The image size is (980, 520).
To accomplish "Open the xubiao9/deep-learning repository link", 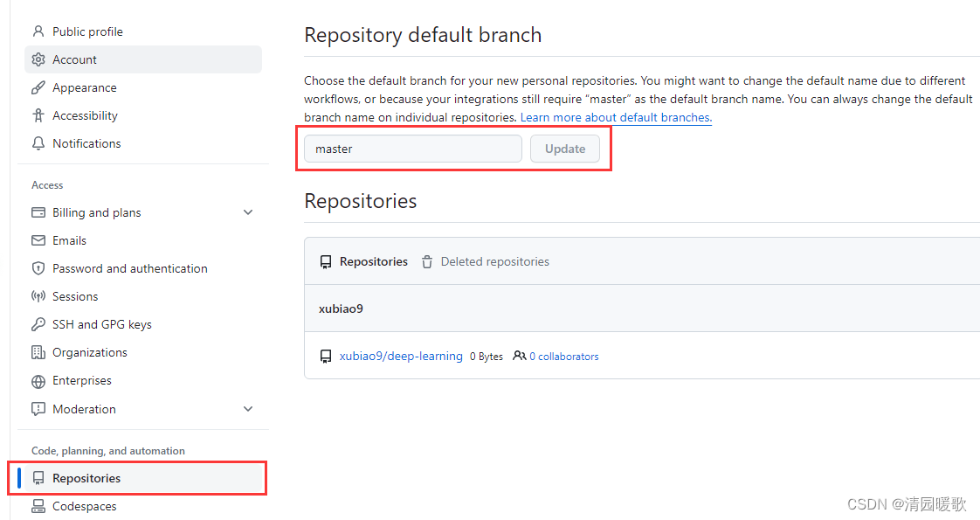I will (401, 357).
